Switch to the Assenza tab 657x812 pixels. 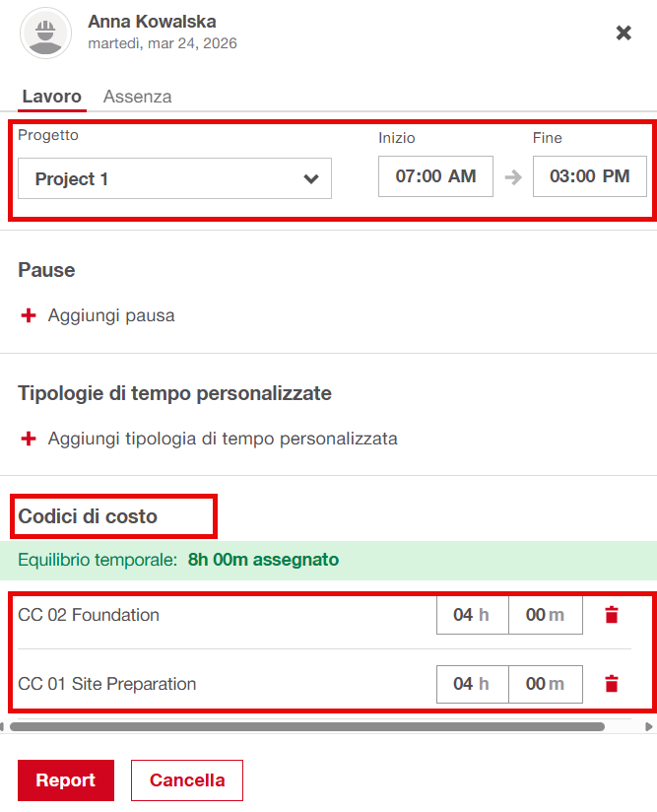(137, 97)
